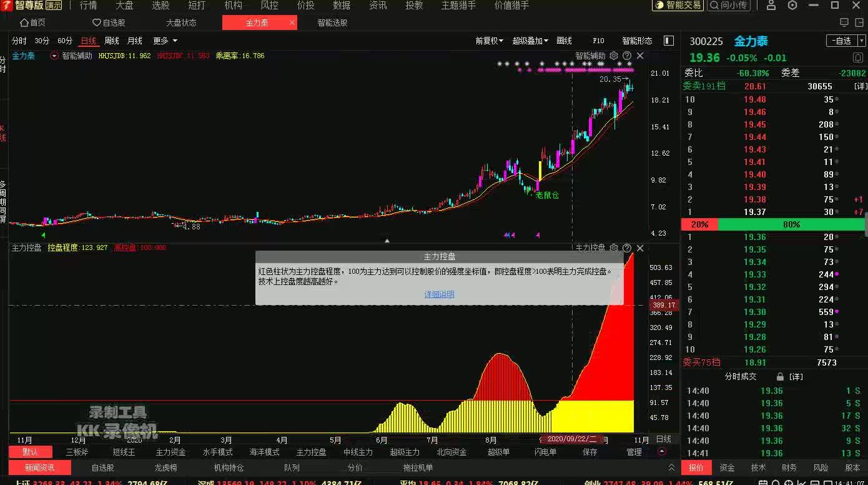Click the 详细说明 link in popup
868x485 pixels.
pyautogui.click(x=440, y=294)
